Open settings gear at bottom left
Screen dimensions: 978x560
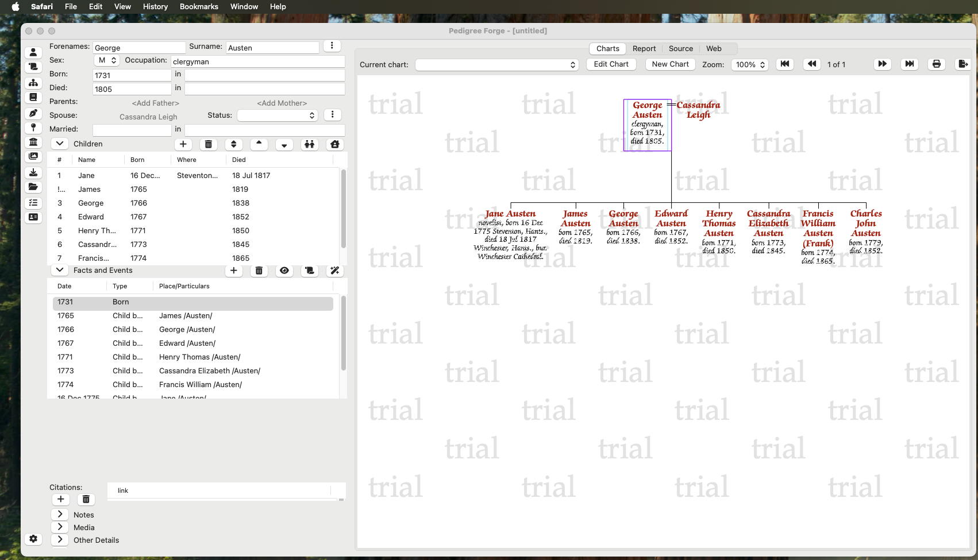click(33, 539)
